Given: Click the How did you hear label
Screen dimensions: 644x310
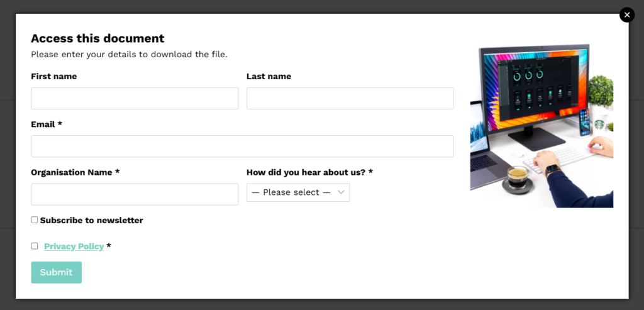Looking at the screenshot, I should [x=309, y=172].
